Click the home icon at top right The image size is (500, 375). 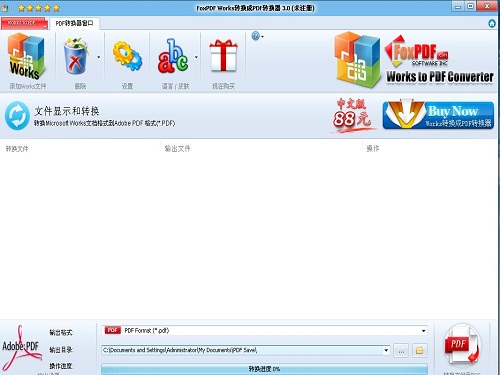pos(492,23)
